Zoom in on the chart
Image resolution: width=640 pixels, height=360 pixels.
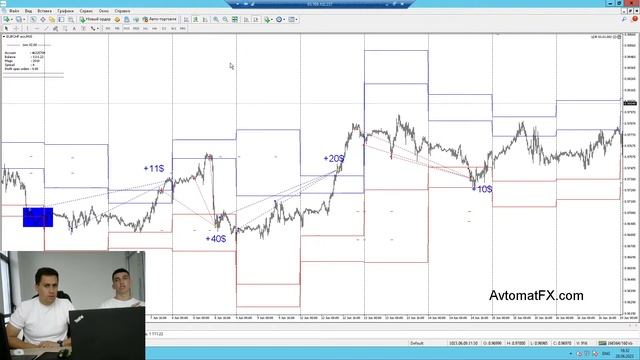[x=216, y=19]
